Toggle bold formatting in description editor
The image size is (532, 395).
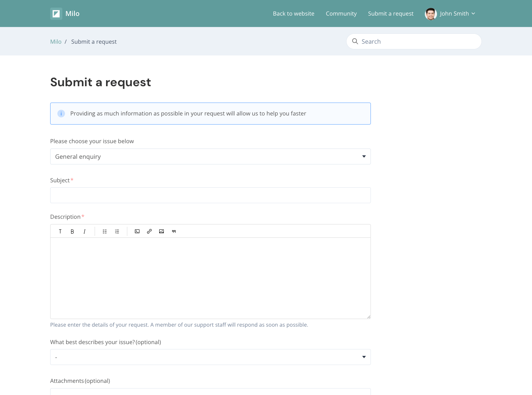tap(72, 231)
